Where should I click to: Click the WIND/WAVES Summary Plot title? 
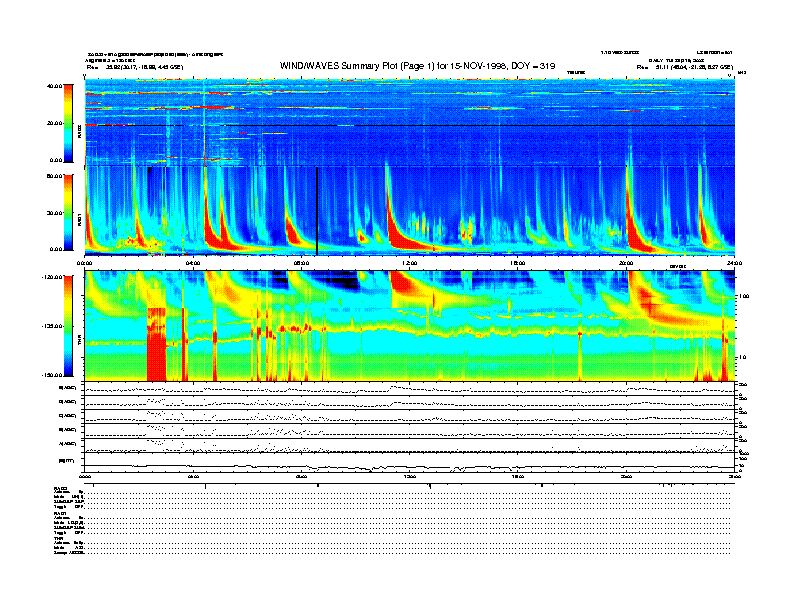417,66
